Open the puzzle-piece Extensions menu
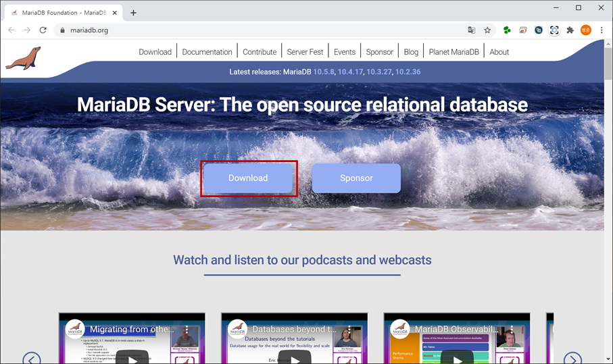 pyautogui.click(x=570, y=30)
